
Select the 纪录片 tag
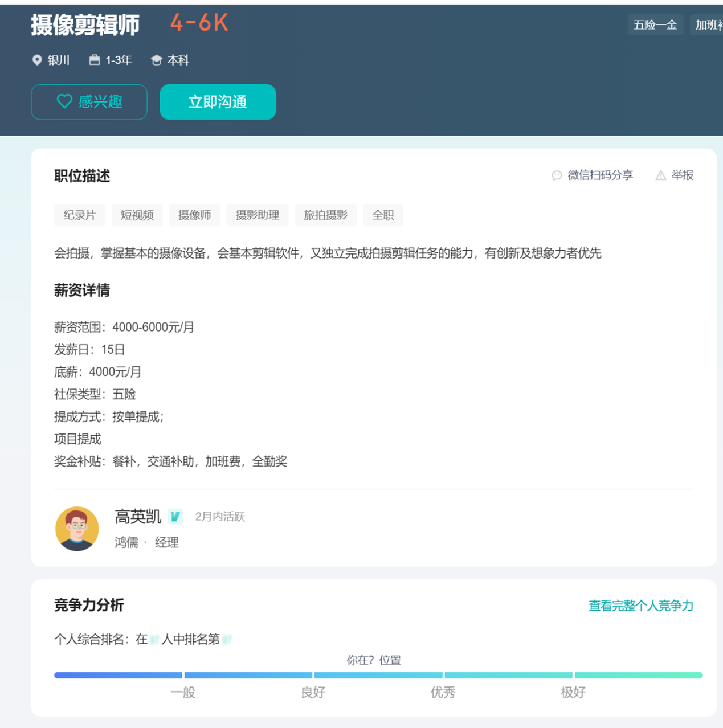[x=80, y=215]
